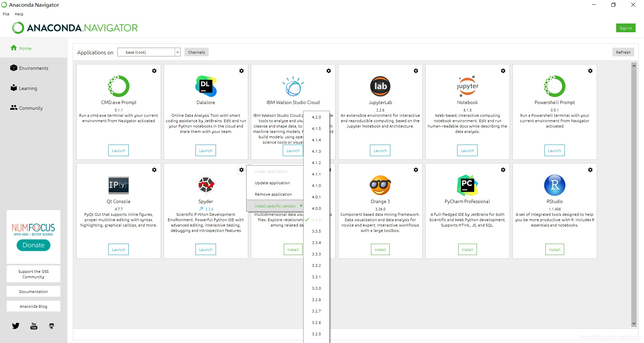This screenshot has height=343, width=644.
Task: Launch Datalore
Action: (x=206, y=151)
